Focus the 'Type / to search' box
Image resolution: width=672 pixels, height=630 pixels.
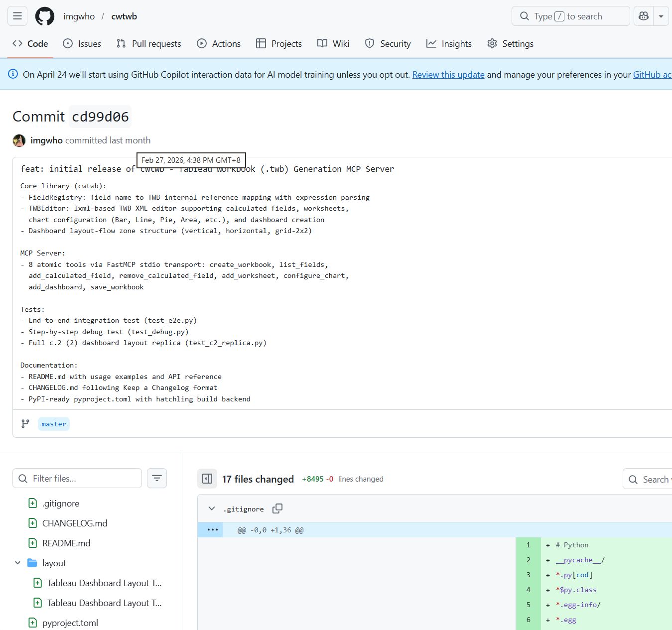(x=570, y=16)
